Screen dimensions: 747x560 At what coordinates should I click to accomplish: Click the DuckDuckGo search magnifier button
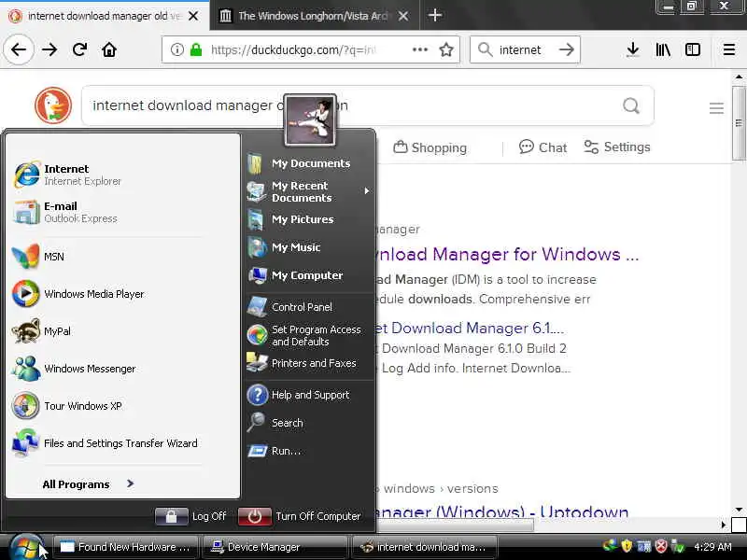pyautogui.click(x=631, y=105)
